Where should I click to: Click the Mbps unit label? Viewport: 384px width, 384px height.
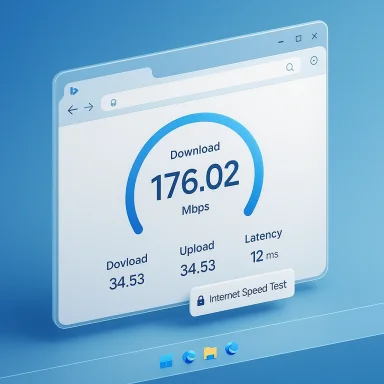coord(196,209)
